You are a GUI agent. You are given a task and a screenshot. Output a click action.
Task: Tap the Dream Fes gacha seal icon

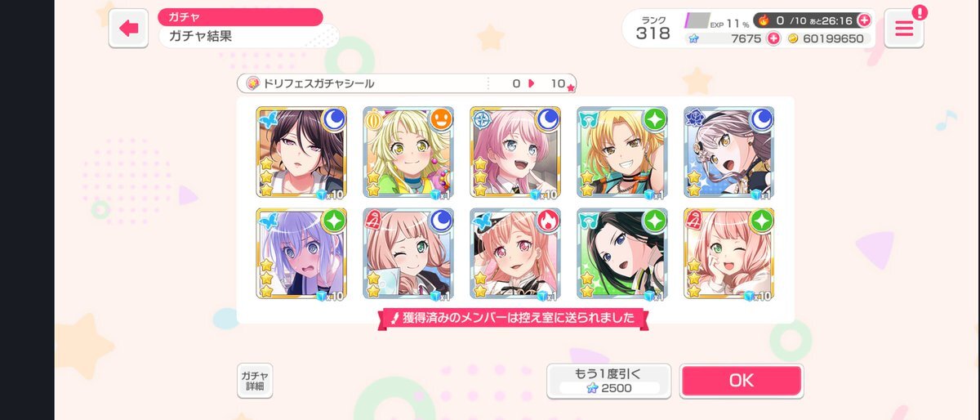[x=253, y=83]
